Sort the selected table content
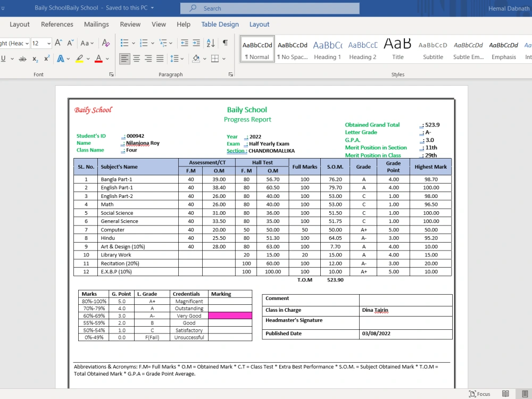The height and width of the screenshot is (399, 532). pyautogui.click(x=211, y=43)
